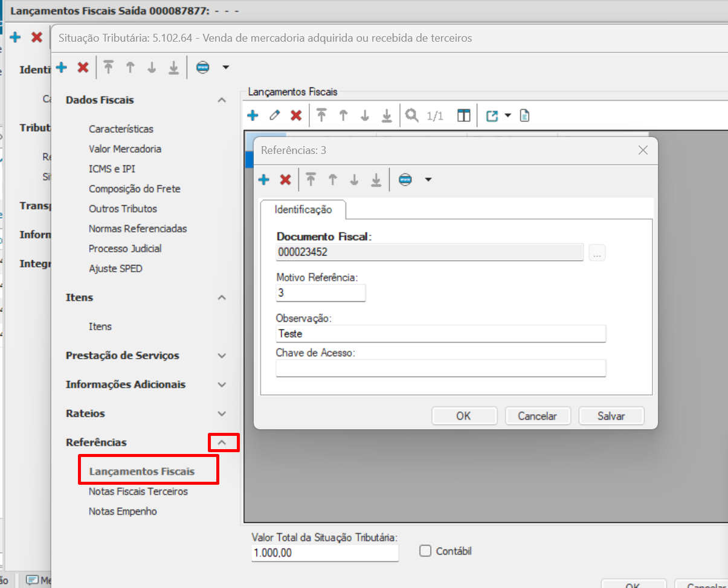The height and width of the screenshot is (588, 728).
Task: Click export icon in Lançamentos Fiscais toolbar
Action: click(x=492, y=115)
